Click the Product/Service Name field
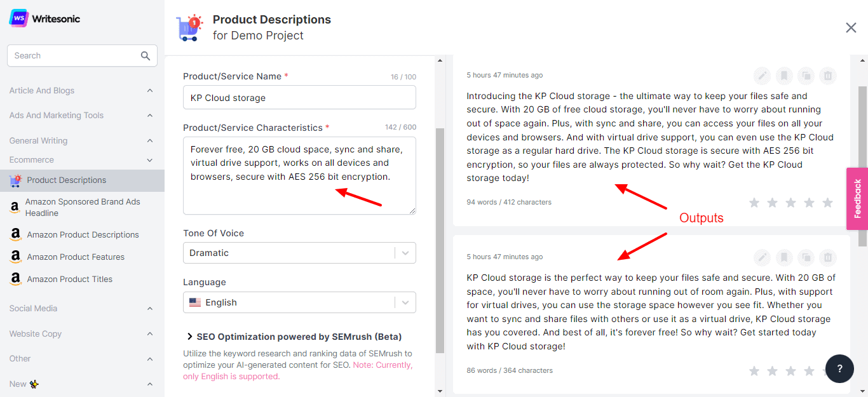This screenshot has height=397, width=868. (x=299, y=98)
